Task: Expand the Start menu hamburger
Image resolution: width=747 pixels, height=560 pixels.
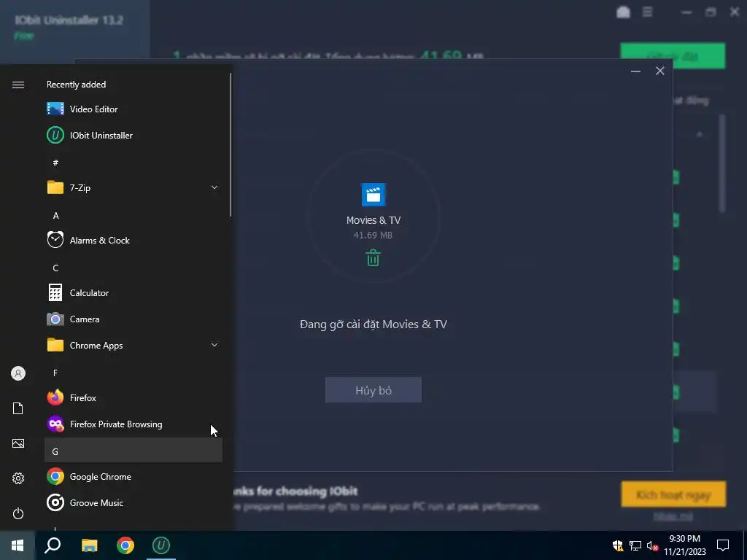Action: pos(18,85)
